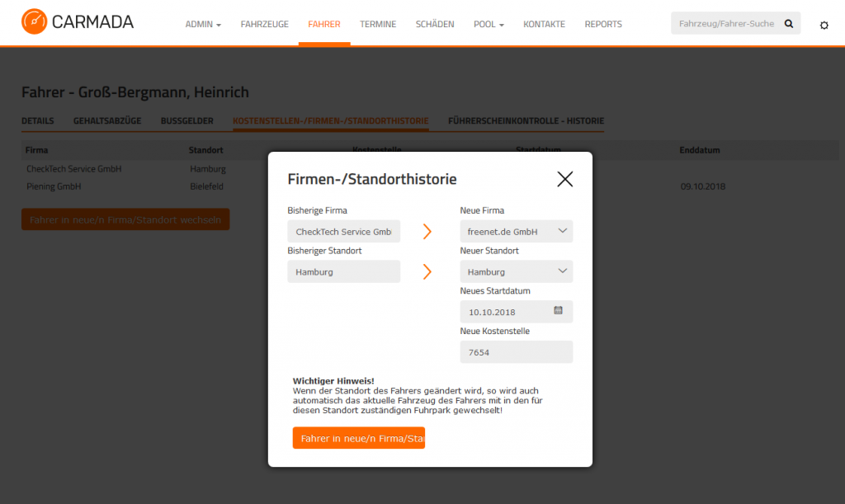Switch to Führerscheinkontrolle - Historie tab
Screen dimensions: 845x504
pos(526,120)
